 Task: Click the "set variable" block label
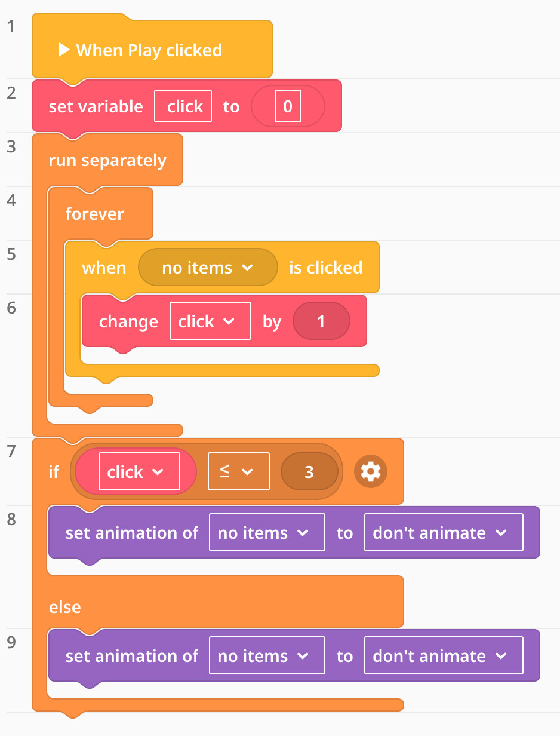96,106
